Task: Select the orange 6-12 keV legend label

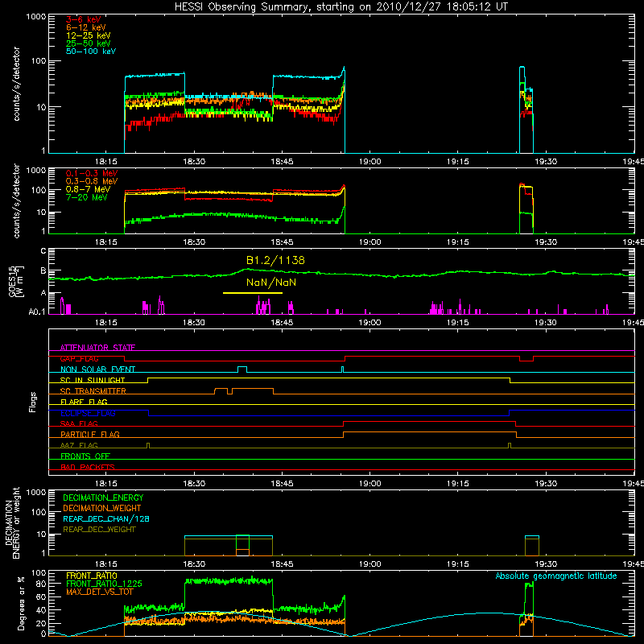Action: (85, 27)
